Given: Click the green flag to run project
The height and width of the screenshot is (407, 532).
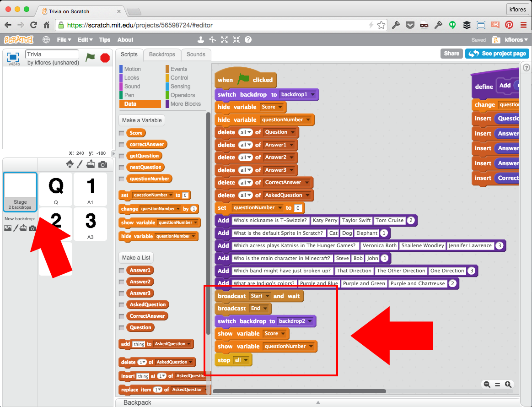Looking at the screenshot, I should [90, 57].
